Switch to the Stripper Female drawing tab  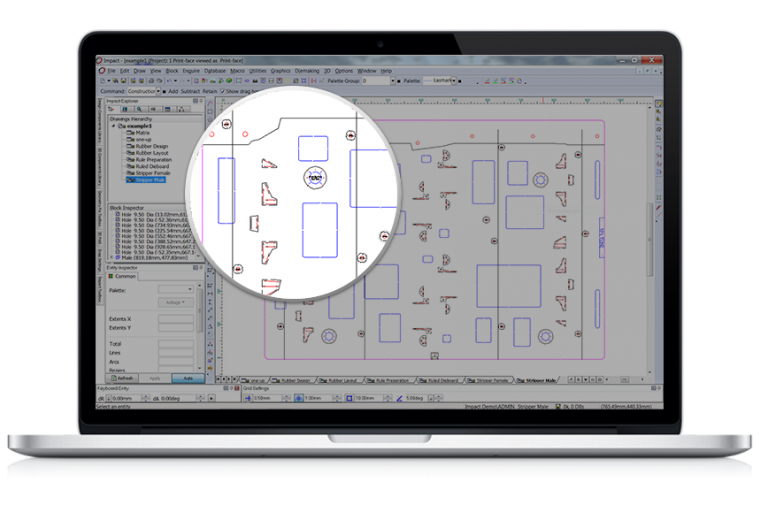point(490,380)
